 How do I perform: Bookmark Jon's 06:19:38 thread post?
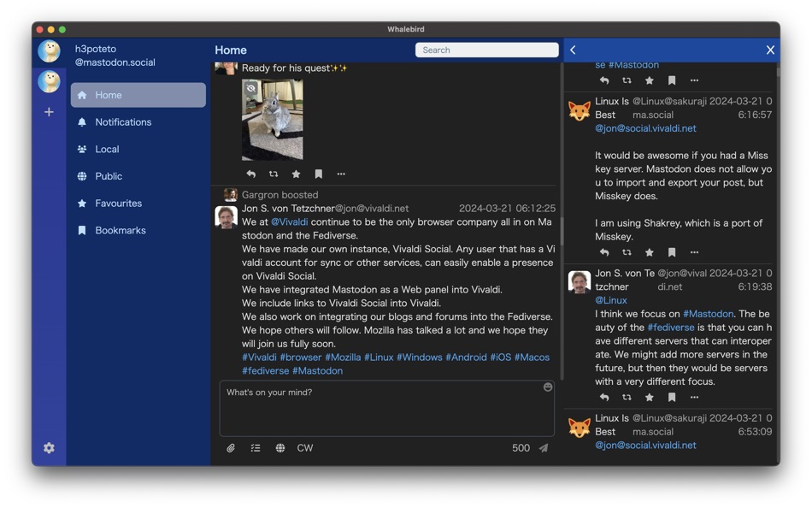[x=672, y=398]
